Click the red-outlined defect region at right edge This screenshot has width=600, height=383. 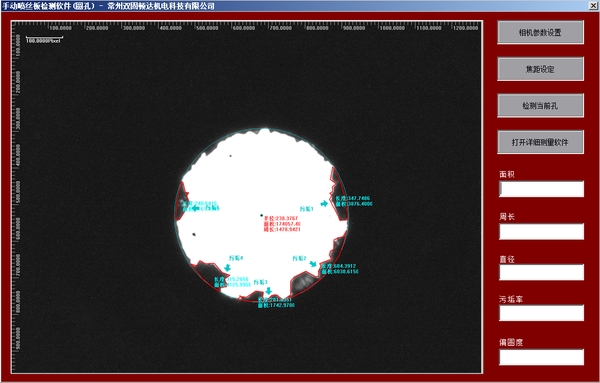coord(339,194)
